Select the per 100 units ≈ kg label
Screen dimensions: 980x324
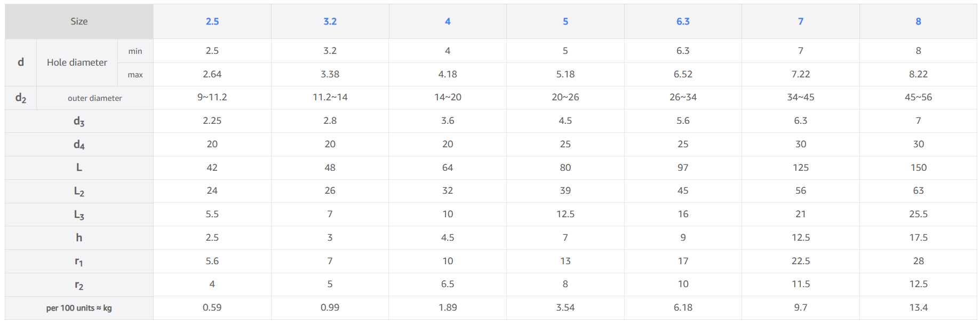point(79,308)
